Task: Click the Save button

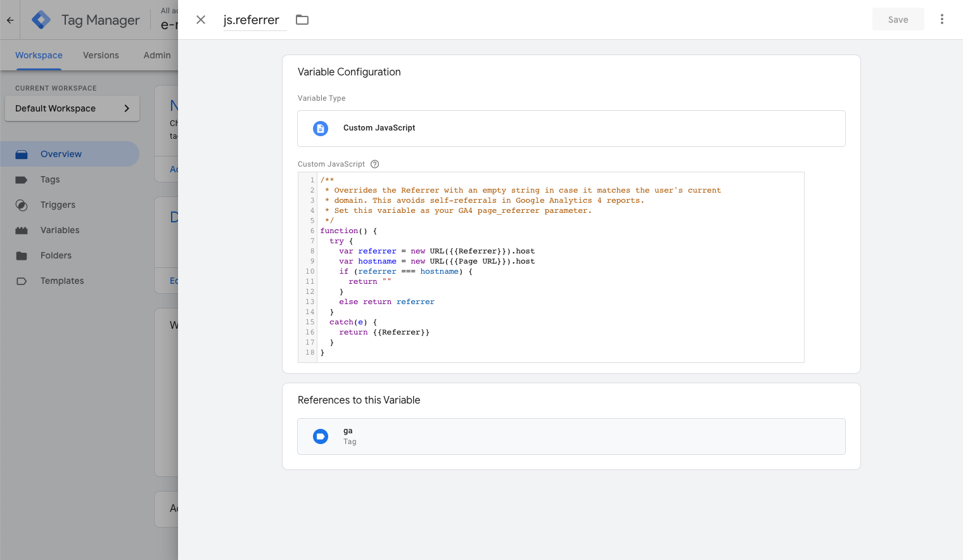Action: pyautogui.click(x=898, y=20)
